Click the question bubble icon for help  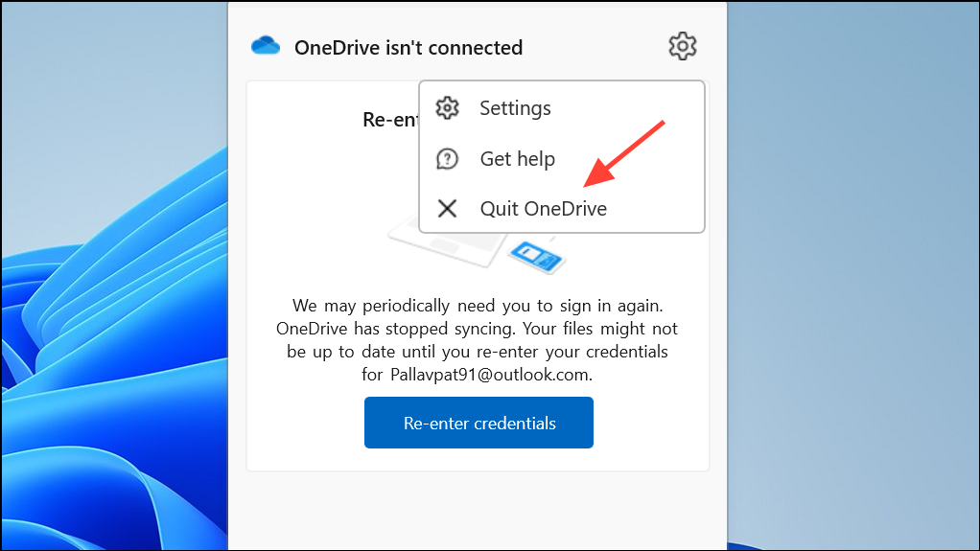447,159
